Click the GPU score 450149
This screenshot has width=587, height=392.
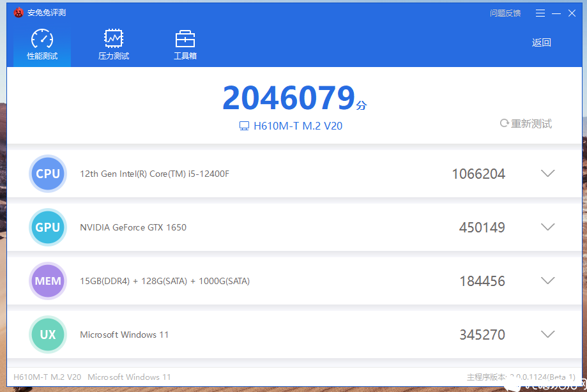[482, 227]
